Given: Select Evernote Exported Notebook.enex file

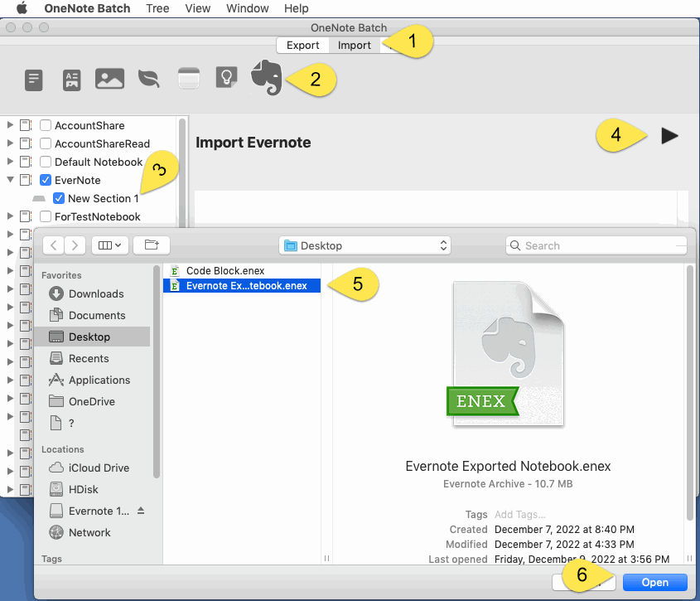Looking at the screenshot, I should click(x=242, y=285).
